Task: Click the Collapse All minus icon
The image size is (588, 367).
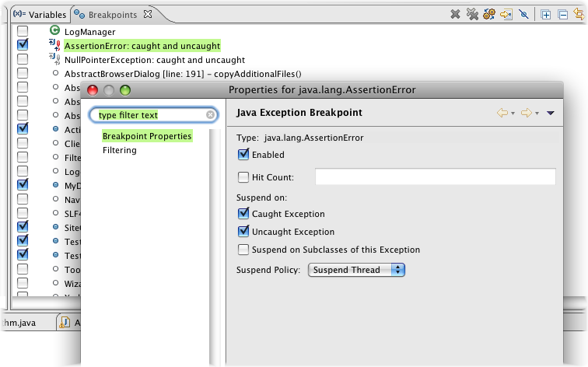Action: (562, 15)
